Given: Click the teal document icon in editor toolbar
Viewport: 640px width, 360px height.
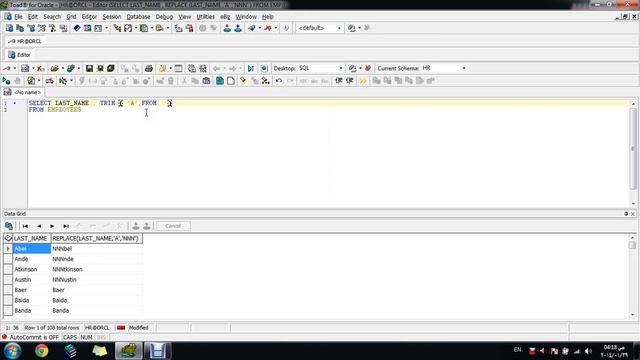Looking at the screenshot, I should click(x=220, y=81).
